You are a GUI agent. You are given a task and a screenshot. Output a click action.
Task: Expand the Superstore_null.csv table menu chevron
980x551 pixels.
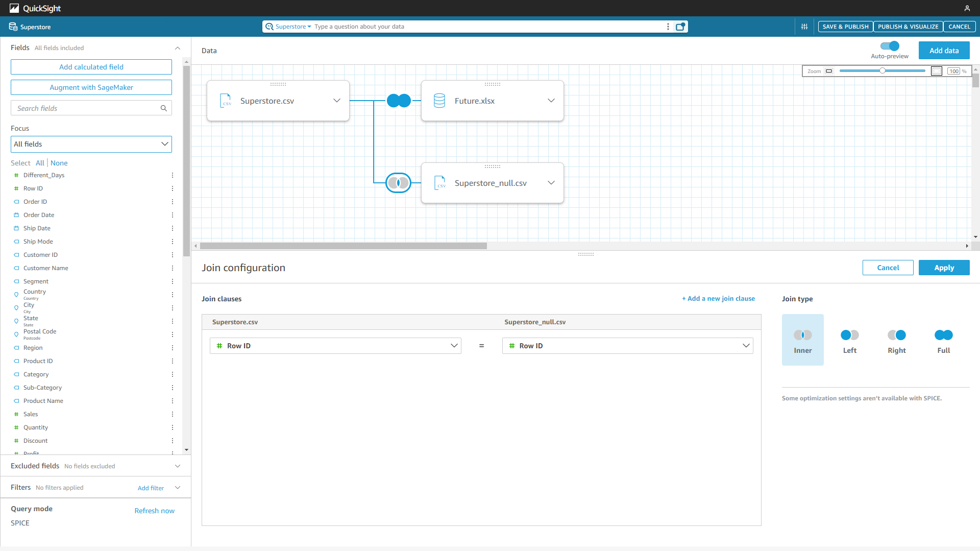551,183
